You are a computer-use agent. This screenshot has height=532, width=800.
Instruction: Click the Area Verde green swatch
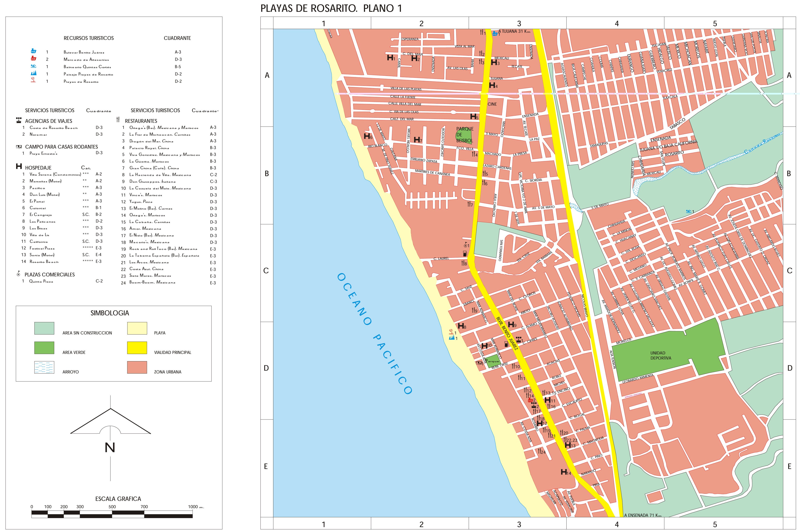[44, 348]
